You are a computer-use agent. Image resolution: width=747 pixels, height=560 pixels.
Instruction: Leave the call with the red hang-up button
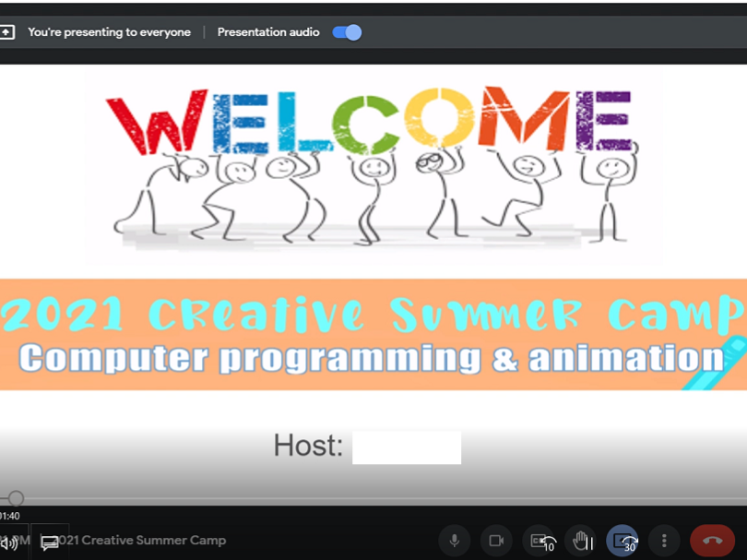(x=712, y=541)
